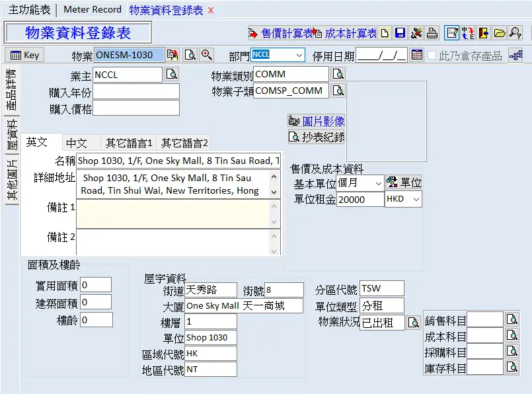Click the zoom magnifier icon beside 物業 code
The width and height of the screenshot is (532, 394).
click(207, 55)
